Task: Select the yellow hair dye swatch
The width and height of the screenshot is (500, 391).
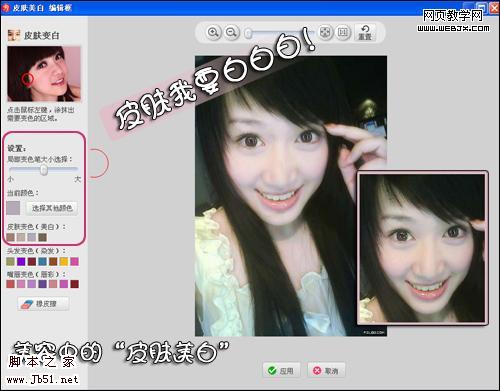Action: coord(64,261)
